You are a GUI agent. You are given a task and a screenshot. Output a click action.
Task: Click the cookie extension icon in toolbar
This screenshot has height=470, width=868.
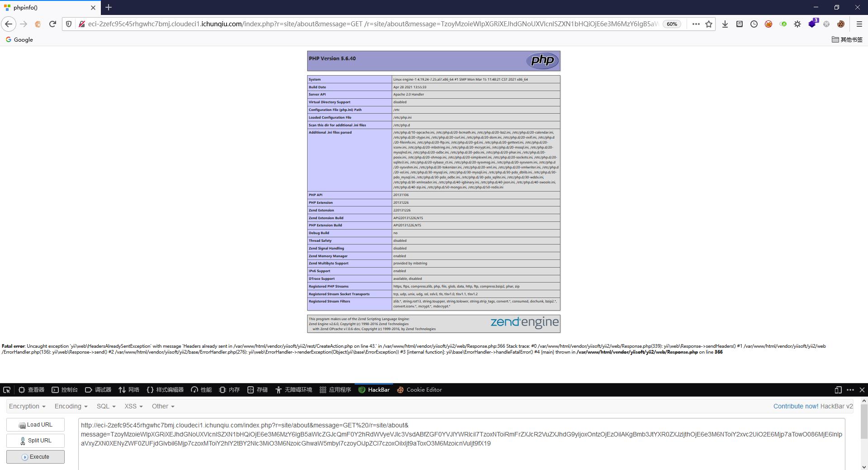[841, 24]
